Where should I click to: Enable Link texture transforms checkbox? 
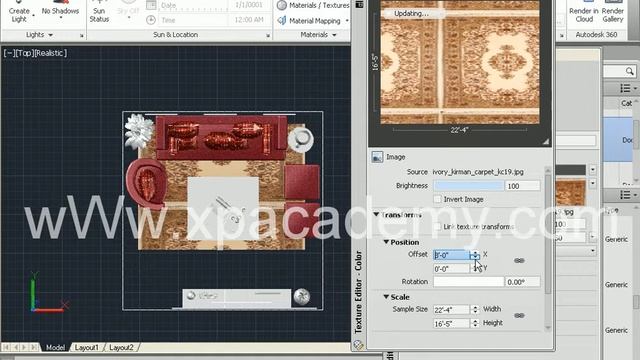pyautogui.click(x=438, y=227)
